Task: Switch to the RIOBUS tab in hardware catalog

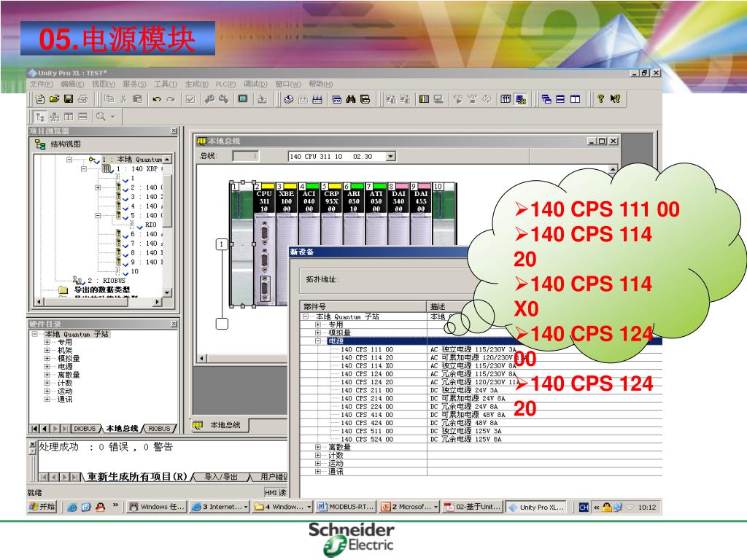Action: point(159,429)
